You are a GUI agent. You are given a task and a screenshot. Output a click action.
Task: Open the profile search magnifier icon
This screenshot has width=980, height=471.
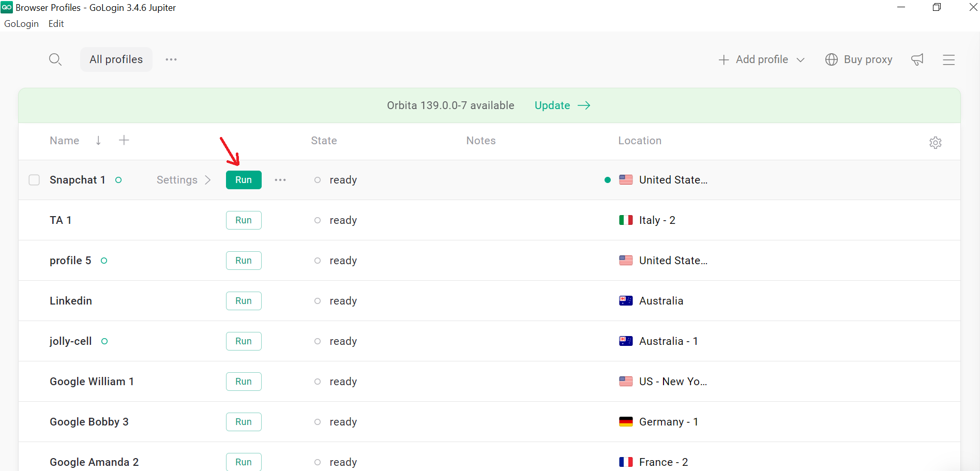(x=55, y=59)
